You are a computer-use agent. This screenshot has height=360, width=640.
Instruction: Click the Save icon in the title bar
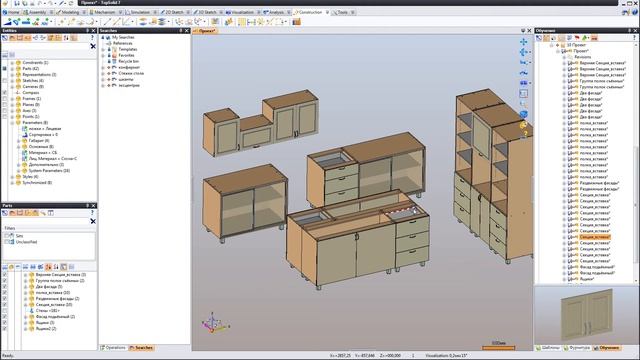tap(16, 3)
